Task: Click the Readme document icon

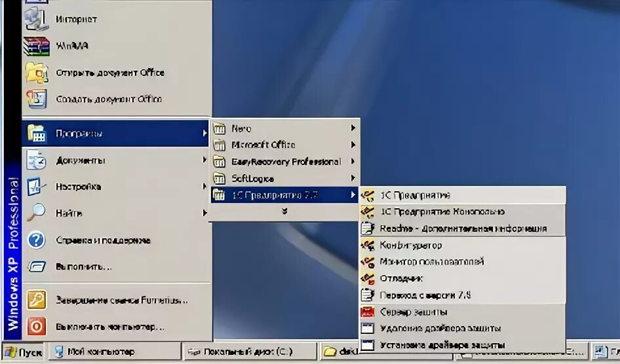Action: [x=368, y=228]
